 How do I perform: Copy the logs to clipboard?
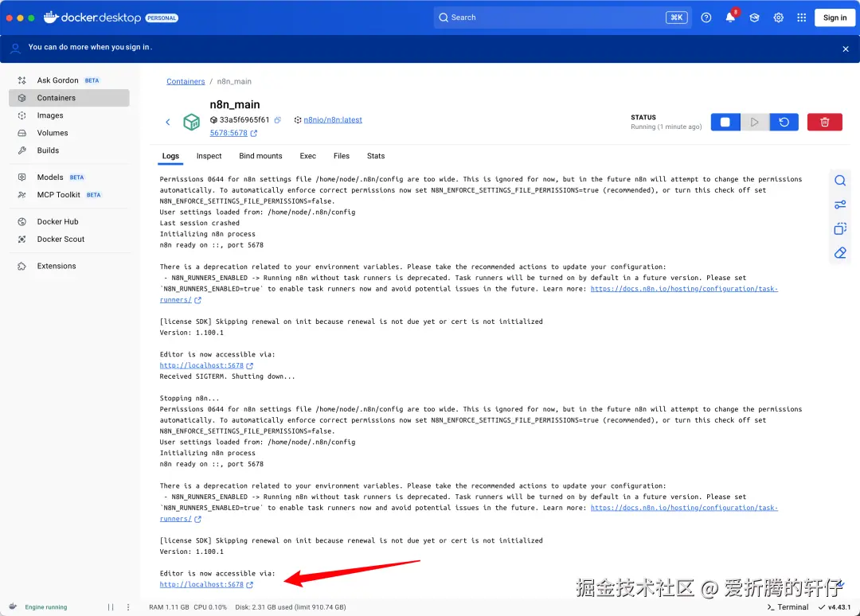(840, 228)
